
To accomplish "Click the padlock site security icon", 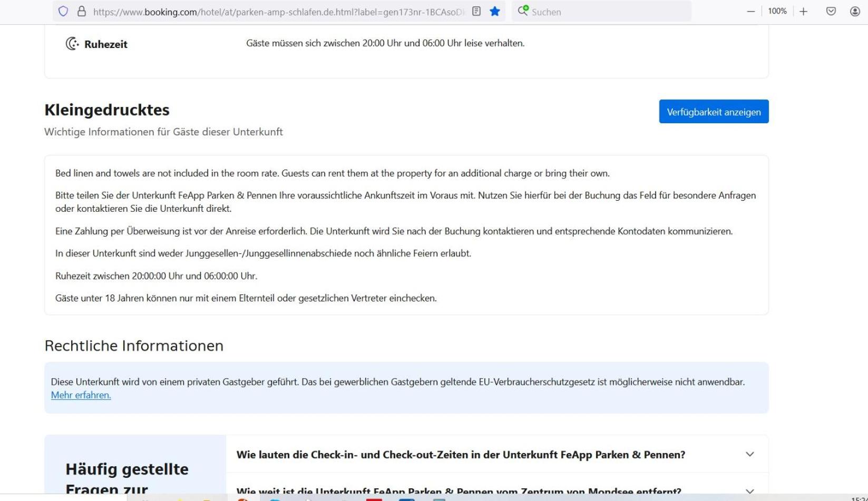I will point(82,11).
